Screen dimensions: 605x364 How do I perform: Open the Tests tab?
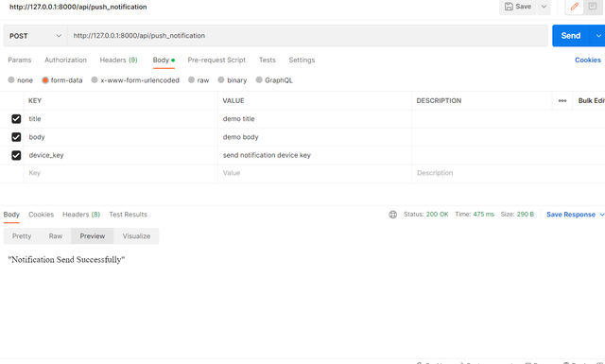267,60
